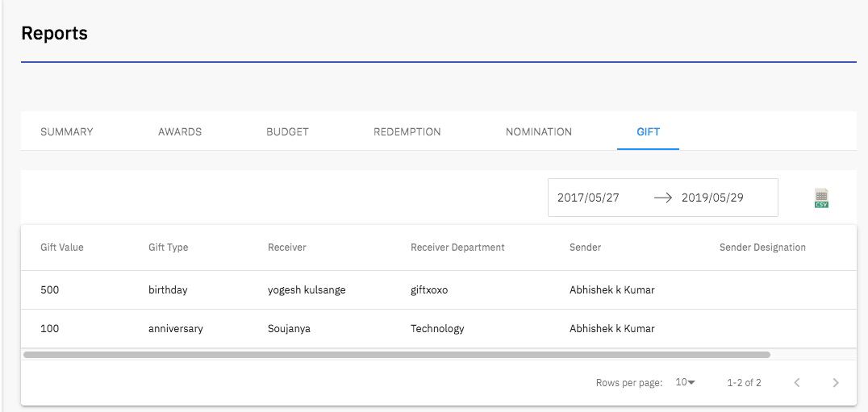The height and width of the screenshot is (412, 868).
Task: Click the Receiver column header
Action: pyautogui.click(x=286, y=248)
